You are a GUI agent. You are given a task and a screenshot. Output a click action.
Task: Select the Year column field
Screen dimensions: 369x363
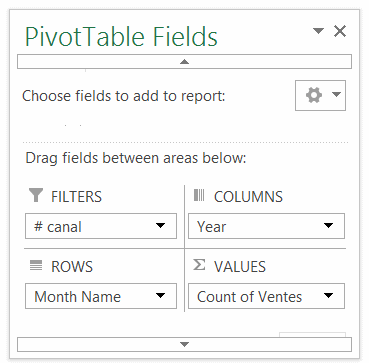(x=266, y=226)
